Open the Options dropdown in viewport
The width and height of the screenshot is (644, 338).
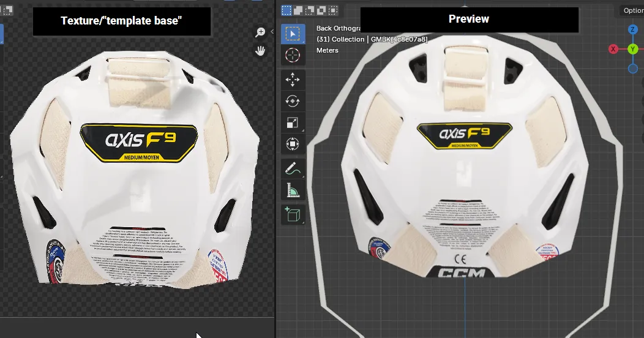point(632,10)
